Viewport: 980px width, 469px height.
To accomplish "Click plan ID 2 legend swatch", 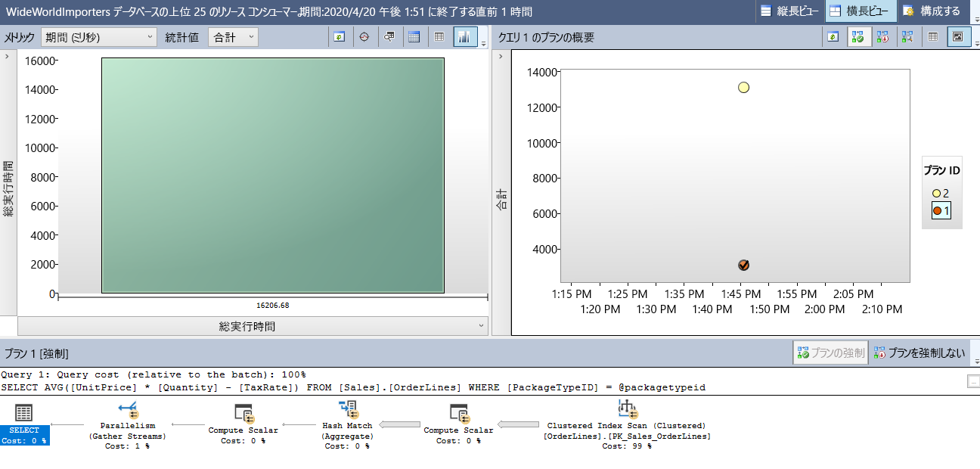I will pos(936,194).
